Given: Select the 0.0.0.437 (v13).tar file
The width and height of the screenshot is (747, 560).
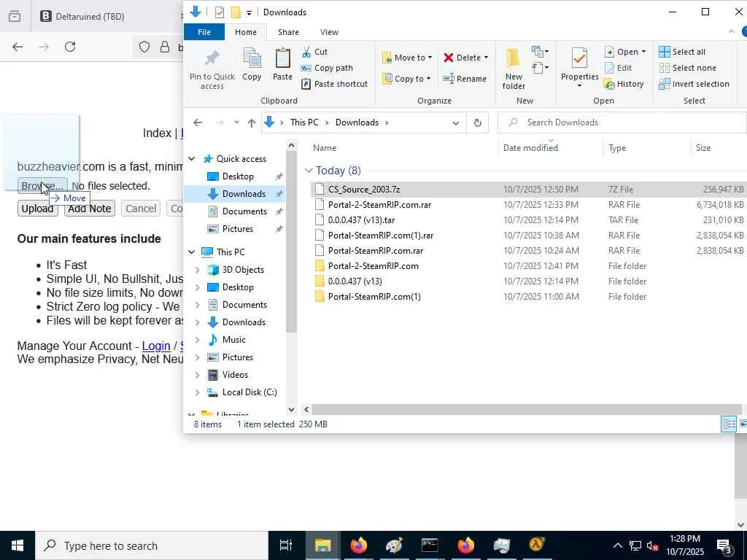Looking at the screenshot, I should [361, 220].
